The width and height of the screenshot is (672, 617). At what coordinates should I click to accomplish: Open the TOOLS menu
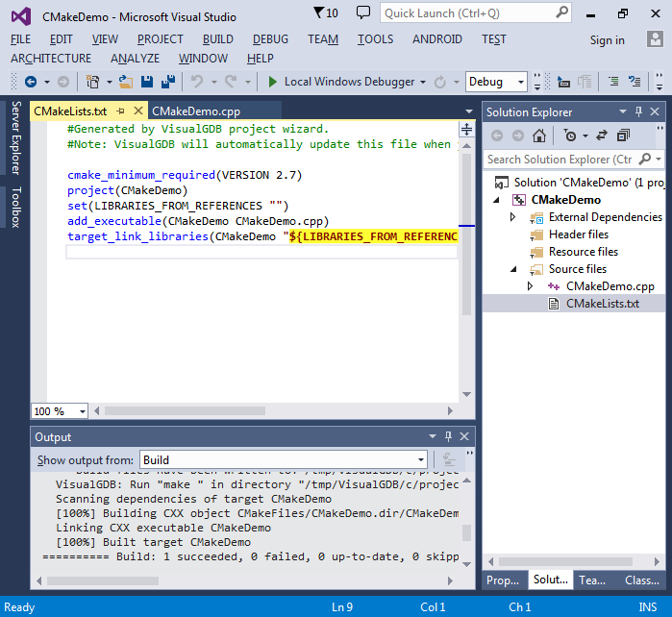[x=376, y=39]
